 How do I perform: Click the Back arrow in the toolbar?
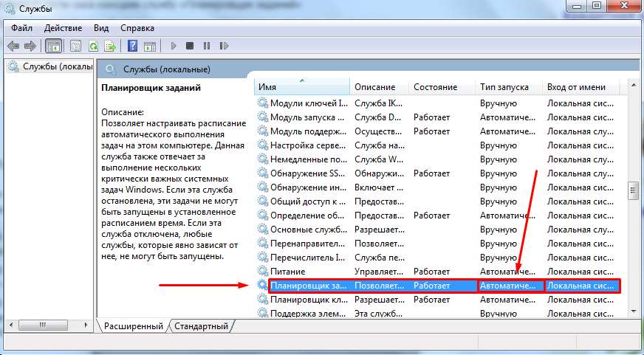(13, 46)
